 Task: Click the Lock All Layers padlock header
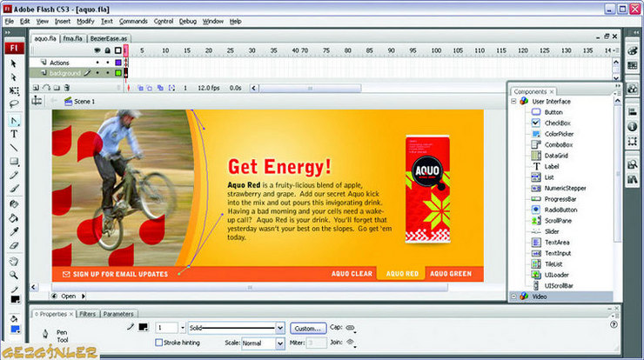(108, 50)
